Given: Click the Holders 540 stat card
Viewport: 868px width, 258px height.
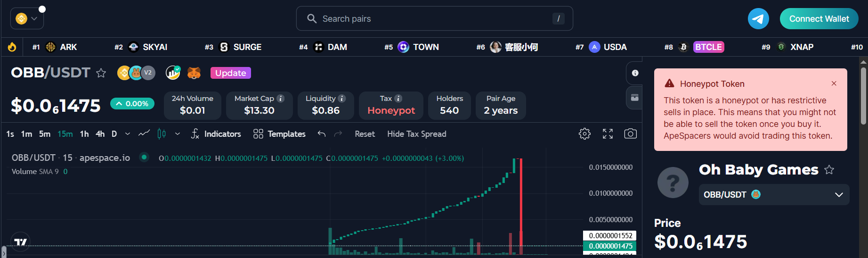Looking at the screenshot, I should coord(449,105).
